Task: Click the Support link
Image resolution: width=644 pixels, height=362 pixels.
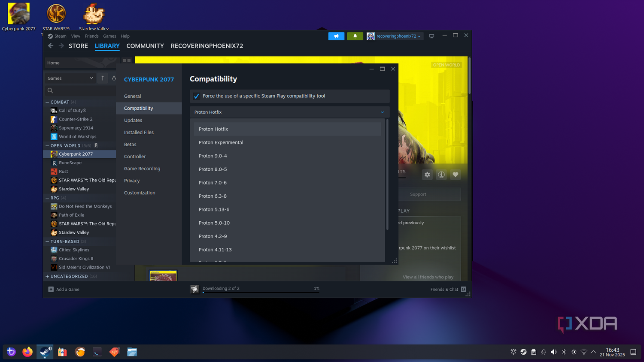Action: coord(418,194)
